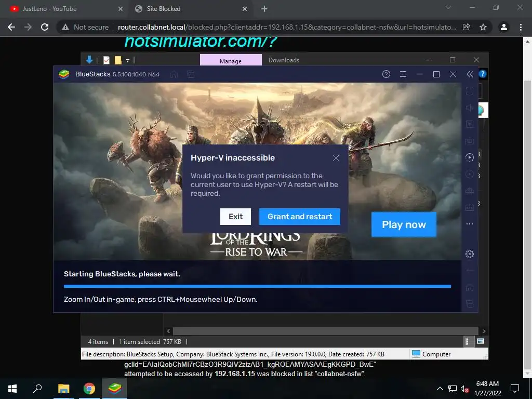Image resolution: width=532 pixels, height=399 pixels.
Task: Switch Explorer to large icons view
Action: (x=481, y=341)
